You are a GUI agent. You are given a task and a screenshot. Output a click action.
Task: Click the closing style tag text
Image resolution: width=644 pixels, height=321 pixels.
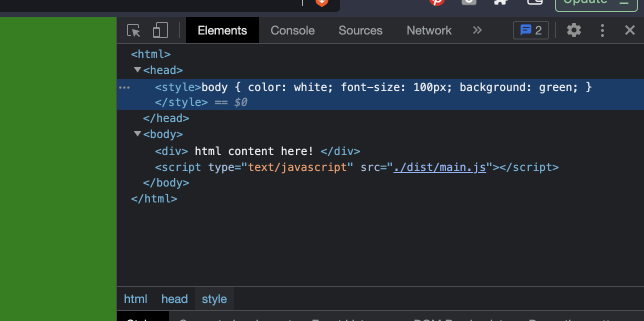(181, 102)
